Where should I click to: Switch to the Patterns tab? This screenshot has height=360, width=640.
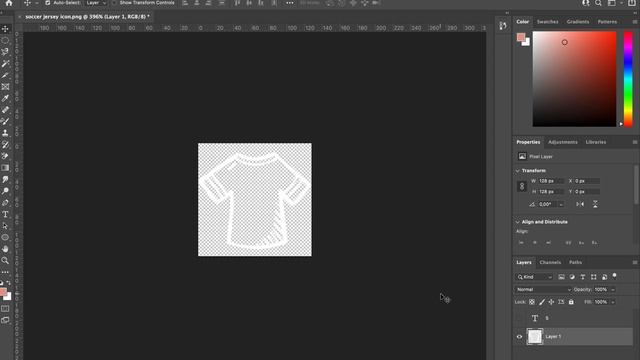coord(607,22)
